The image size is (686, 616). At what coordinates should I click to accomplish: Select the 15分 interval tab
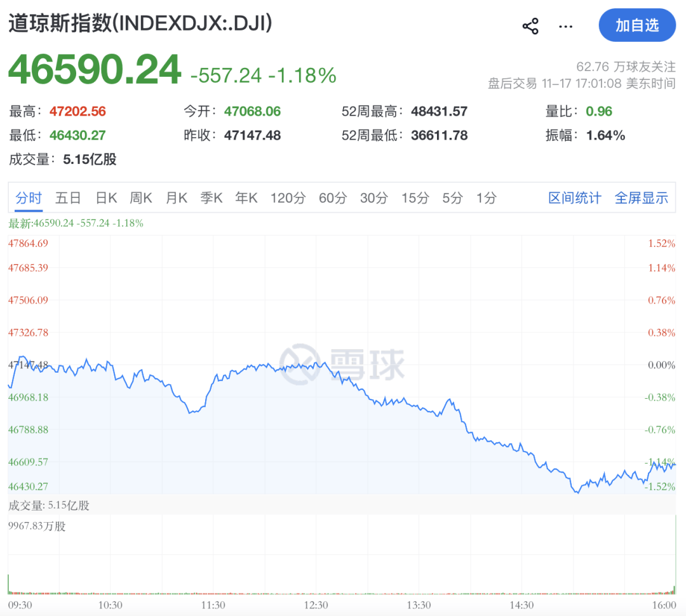414,198
